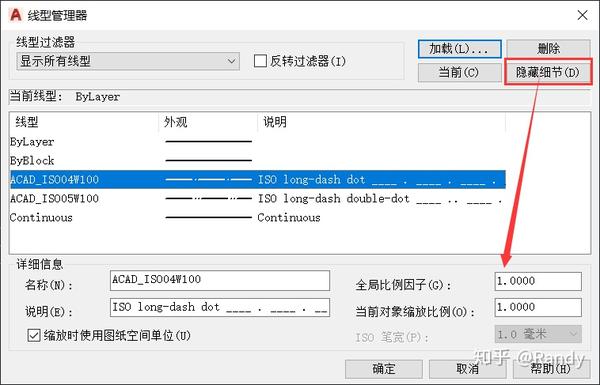Select the ByBlock linetype row
The width and height of the screenshot is (600, 385).
coord(258,161)
